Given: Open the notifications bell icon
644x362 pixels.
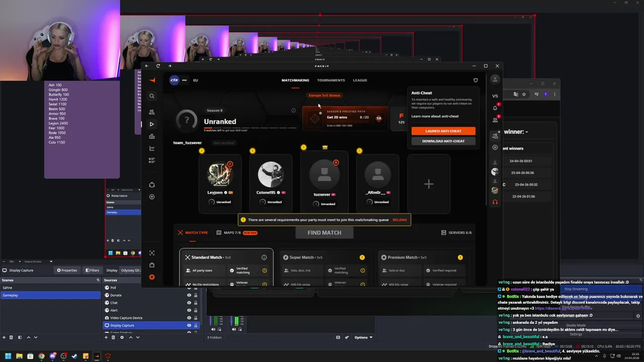Looking at the screenshot, I should 495,108.
